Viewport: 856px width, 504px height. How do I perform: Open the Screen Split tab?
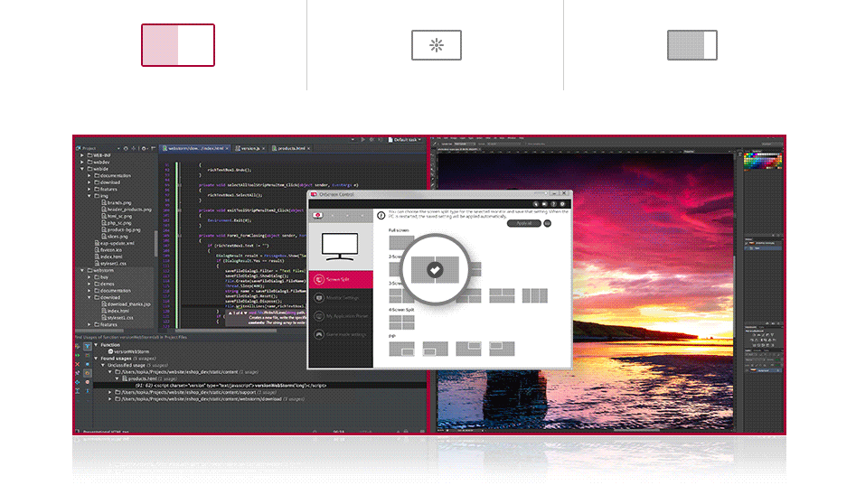(340, 280)
